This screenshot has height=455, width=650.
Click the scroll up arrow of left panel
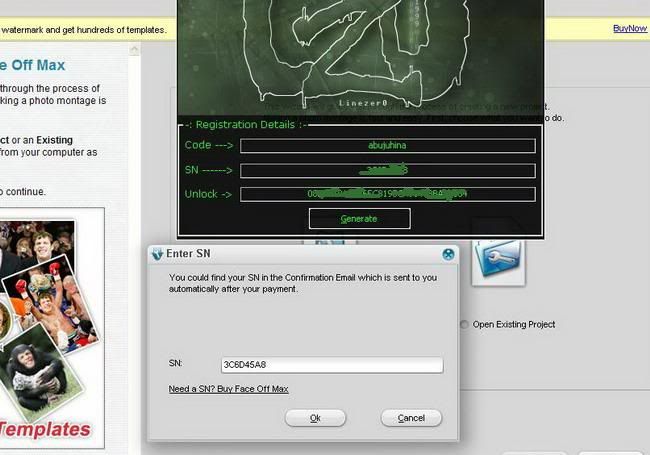coord(134,50)
